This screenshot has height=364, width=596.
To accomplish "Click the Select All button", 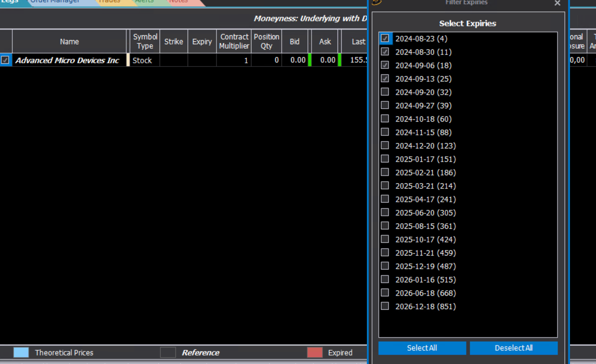I will pos(422,348).
